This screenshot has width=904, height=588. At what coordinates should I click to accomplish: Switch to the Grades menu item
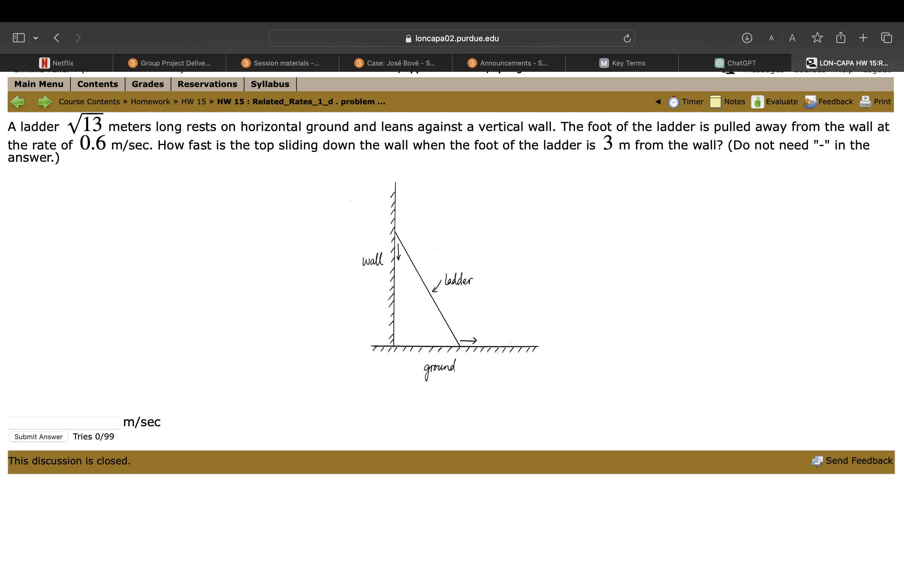pos(148,84)
